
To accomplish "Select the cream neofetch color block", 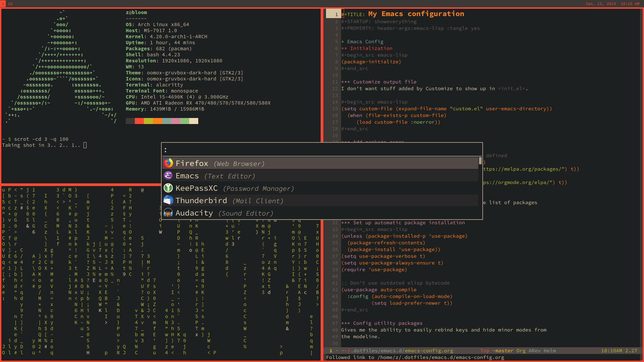I will pyautogui.click(x=194, y=121).
